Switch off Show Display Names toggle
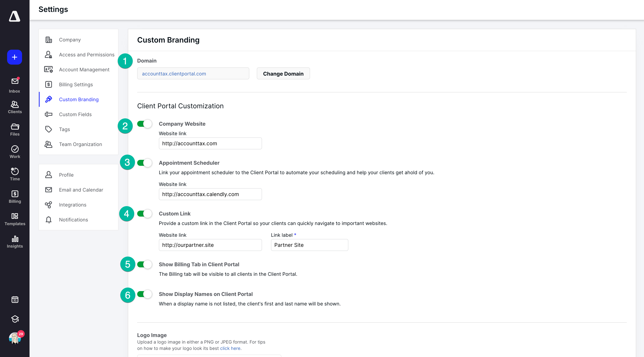Image resolution: width=644 pixels, height=357 pixels. point(144,294)
